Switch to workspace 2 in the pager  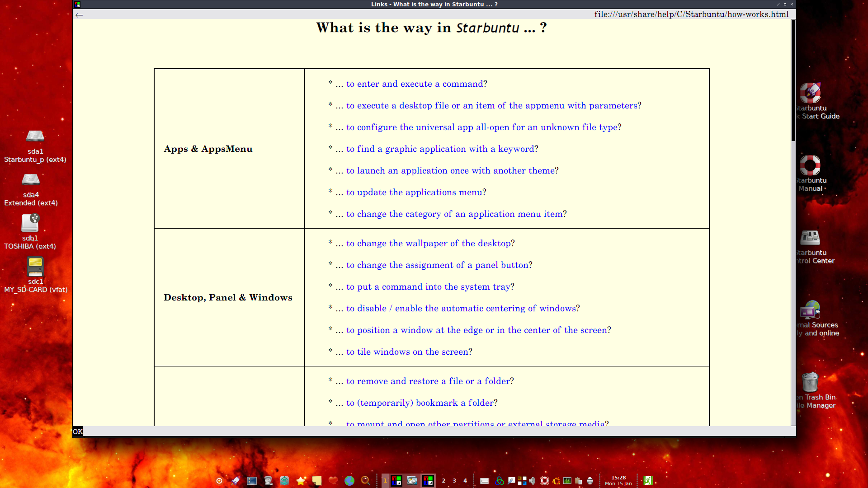(443, 481)
